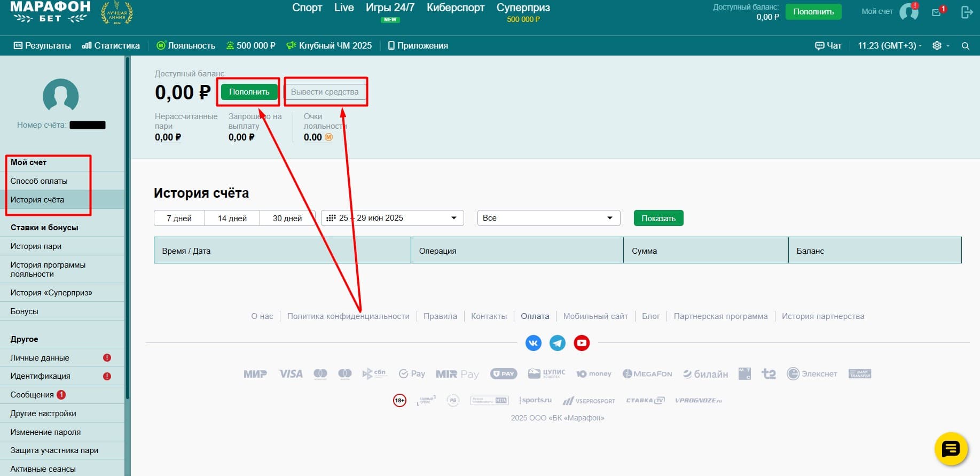Open the 25 - 29 июн 2025 date picker
The width and height of the screenshot is (980, 476).
[392, 218]
